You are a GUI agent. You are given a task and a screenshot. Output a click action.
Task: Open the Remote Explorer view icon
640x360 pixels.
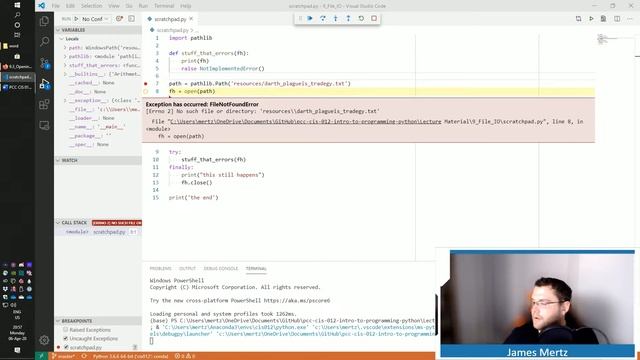tap(44, 125)
